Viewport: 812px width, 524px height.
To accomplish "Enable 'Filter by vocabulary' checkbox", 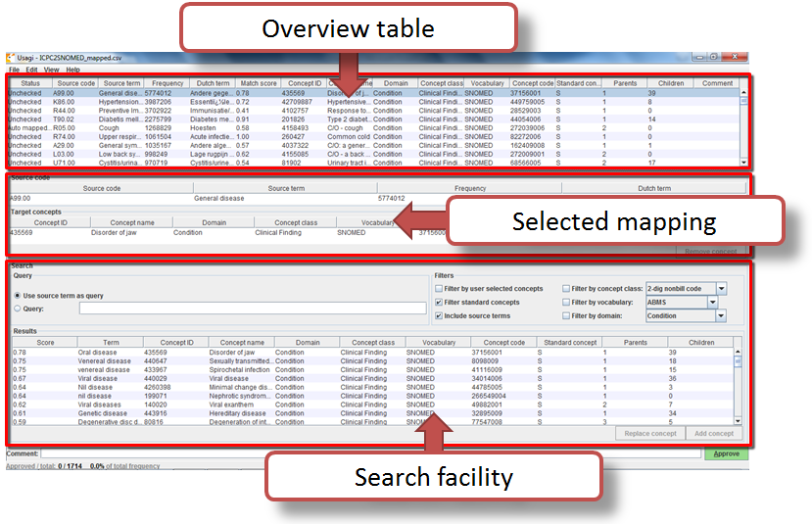I will pos(567,303).
